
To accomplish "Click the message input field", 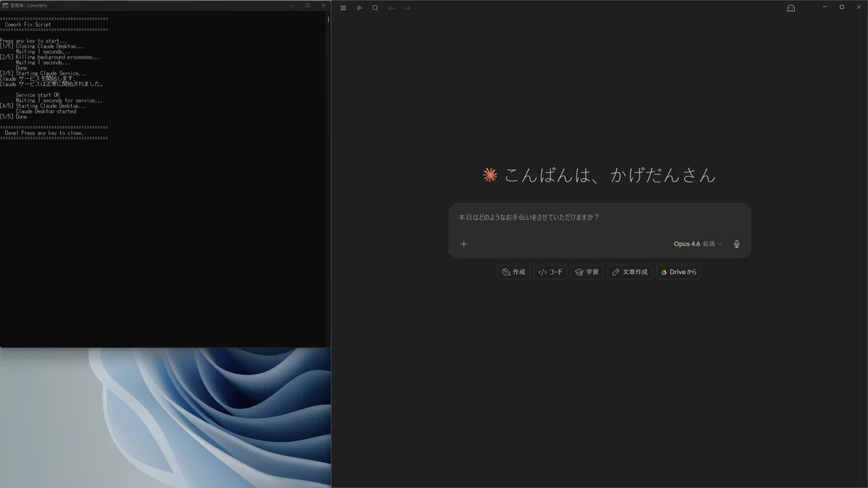I will coord(600,217).
